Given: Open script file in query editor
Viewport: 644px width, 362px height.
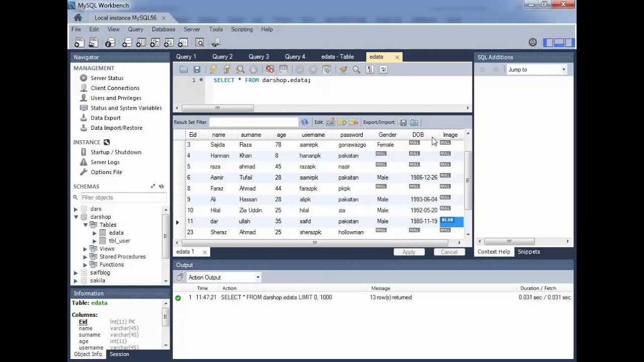Looking at the screenshot, I should tap(184, 69).
